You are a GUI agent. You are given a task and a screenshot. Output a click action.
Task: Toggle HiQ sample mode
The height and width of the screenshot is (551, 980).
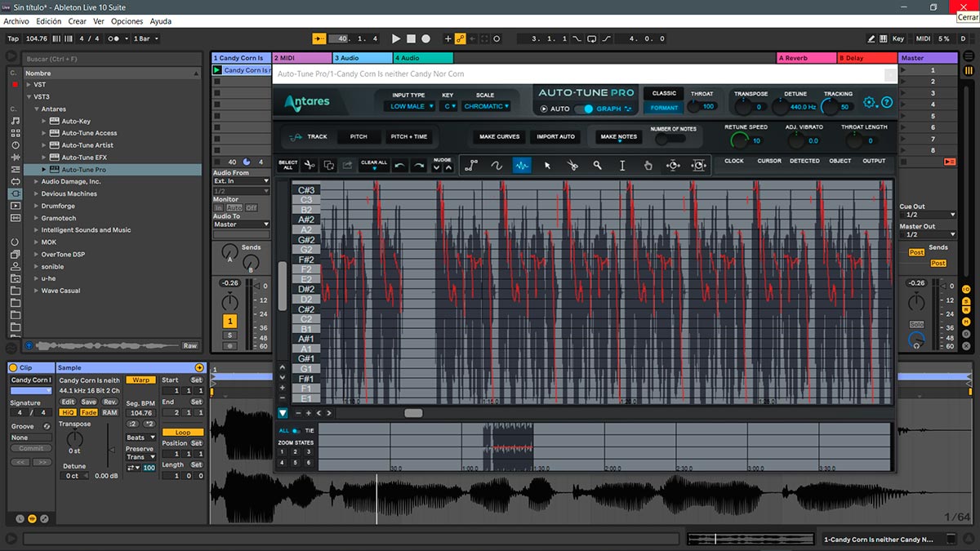coord(68,413)
